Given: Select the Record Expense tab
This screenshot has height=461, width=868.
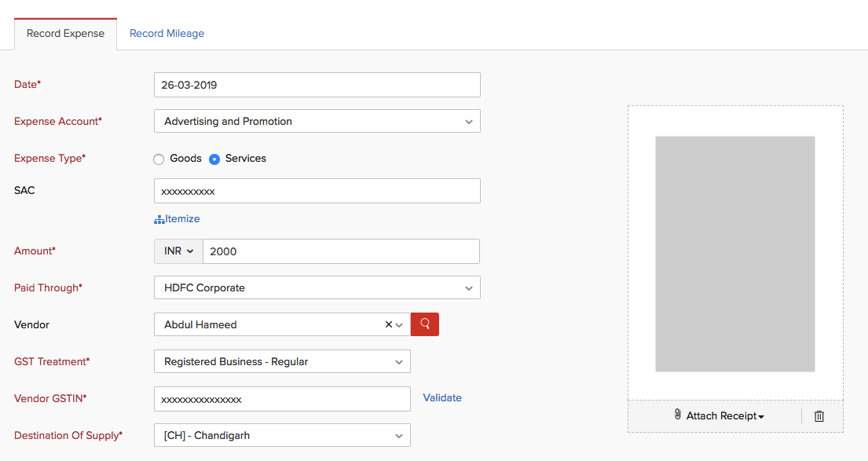Looking at the screenshot, I should (65, 34).
